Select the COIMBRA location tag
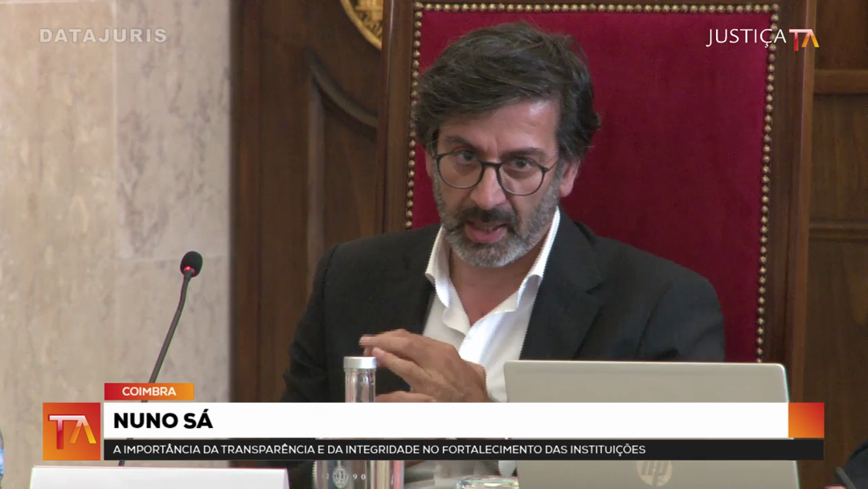 [149, 392]
